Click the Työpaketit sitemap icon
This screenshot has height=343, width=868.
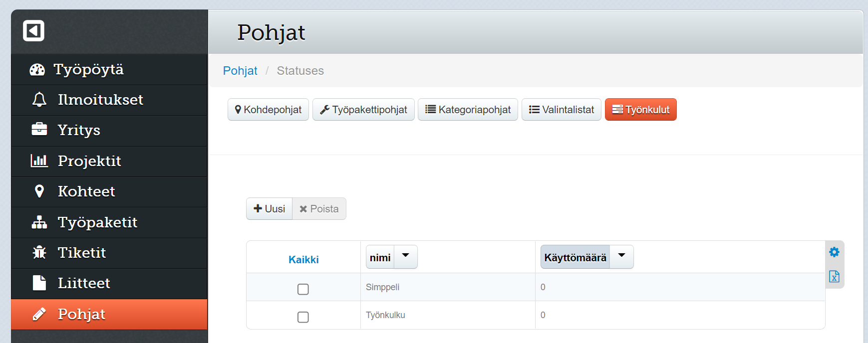[39, 222]
